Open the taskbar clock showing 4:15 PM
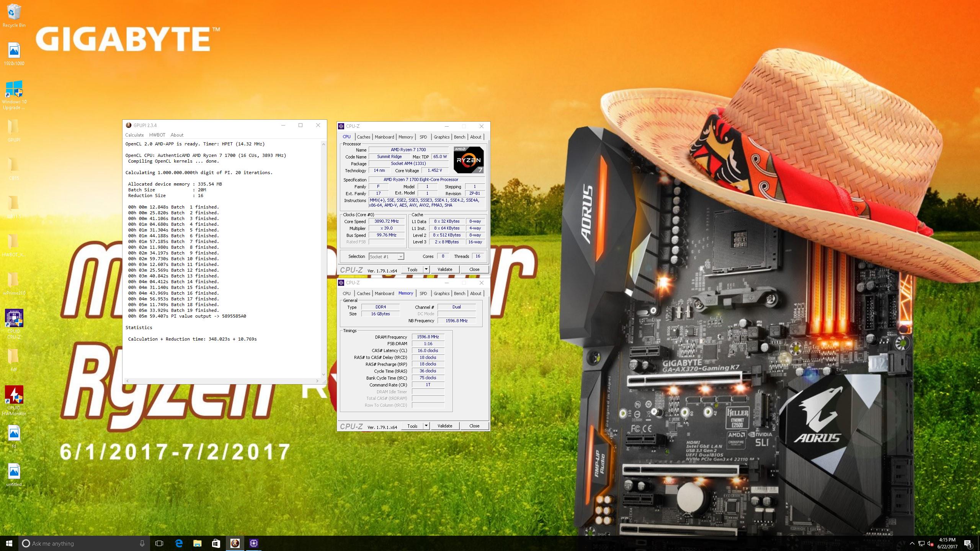 (x=947, y=543)
